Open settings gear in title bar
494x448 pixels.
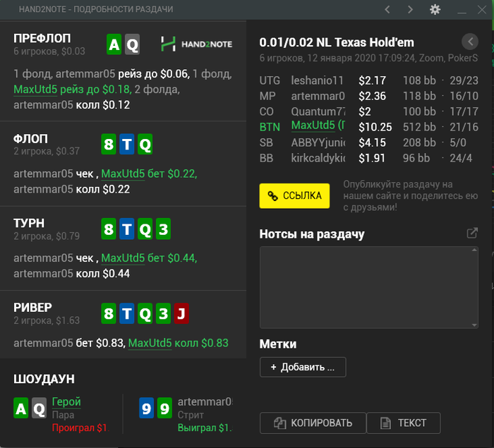pos(435,9)
